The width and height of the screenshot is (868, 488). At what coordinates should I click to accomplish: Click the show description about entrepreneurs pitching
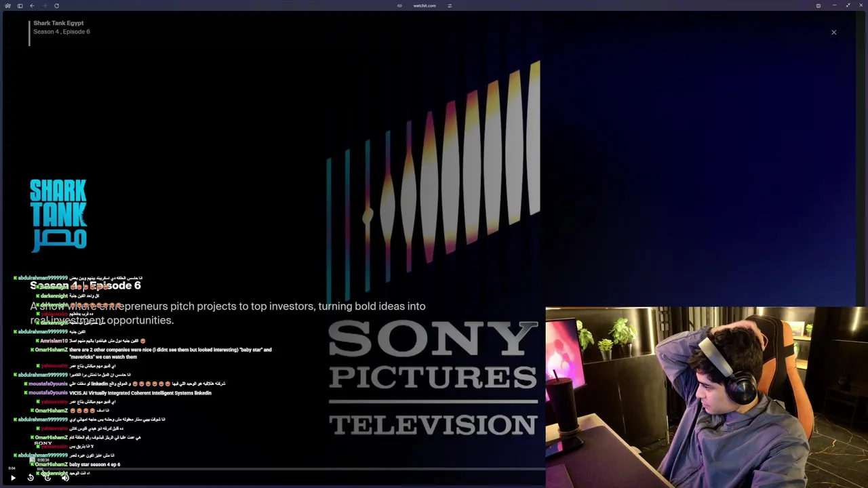click(x=228, y=313)
